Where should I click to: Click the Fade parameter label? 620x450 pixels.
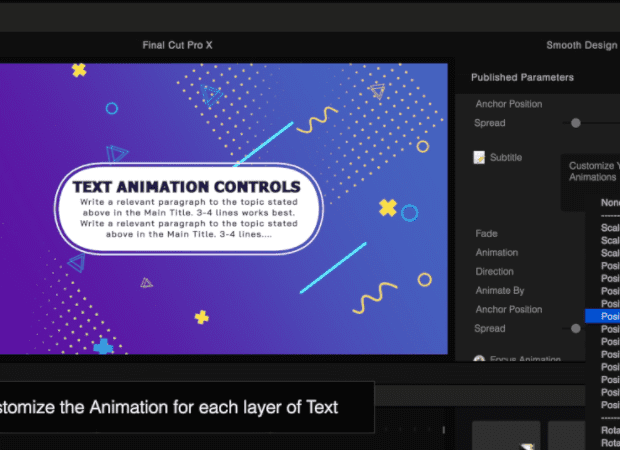pos(486,234)
